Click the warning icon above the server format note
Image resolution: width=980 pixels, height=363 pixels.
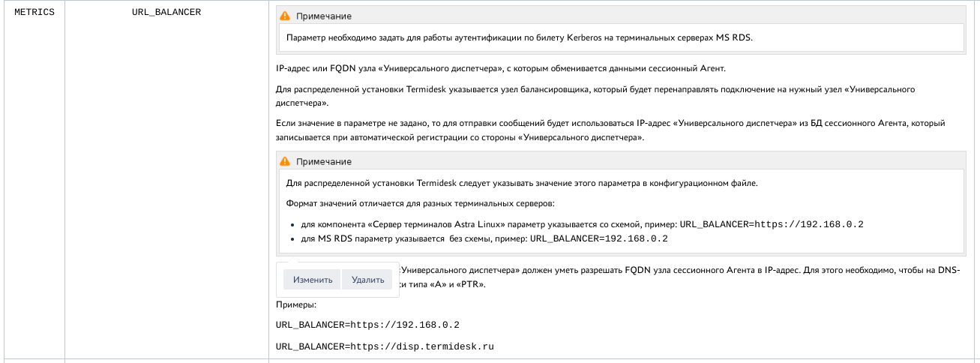point(284,161)
